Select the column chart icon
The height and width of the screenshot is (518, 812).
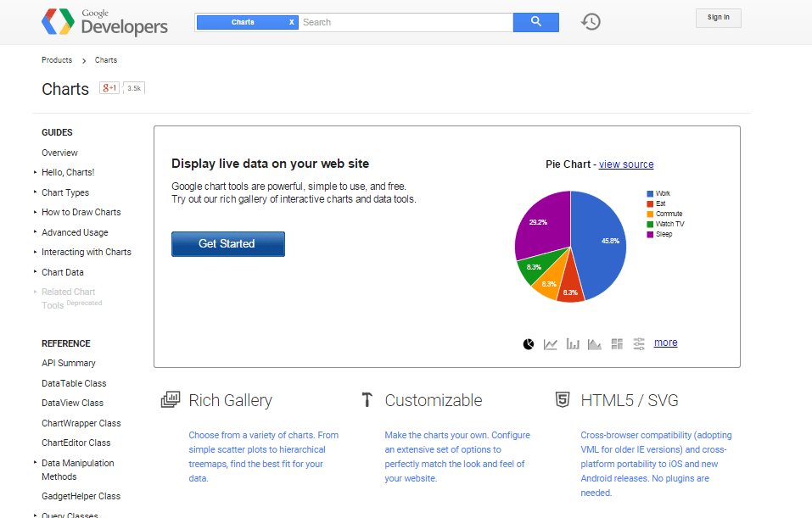pyautogui.click(x=573, y=343)
